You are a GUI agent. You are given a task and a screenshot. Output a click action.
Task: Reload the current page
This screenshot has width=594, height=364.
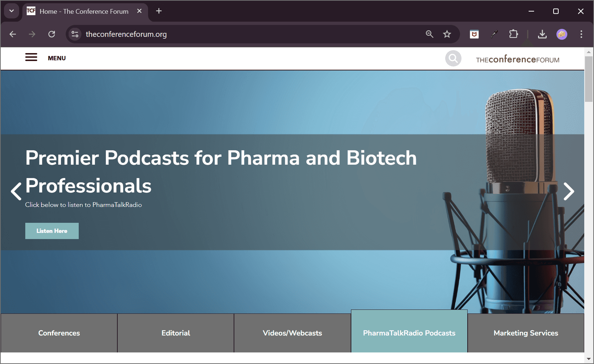tap(52, 34)
